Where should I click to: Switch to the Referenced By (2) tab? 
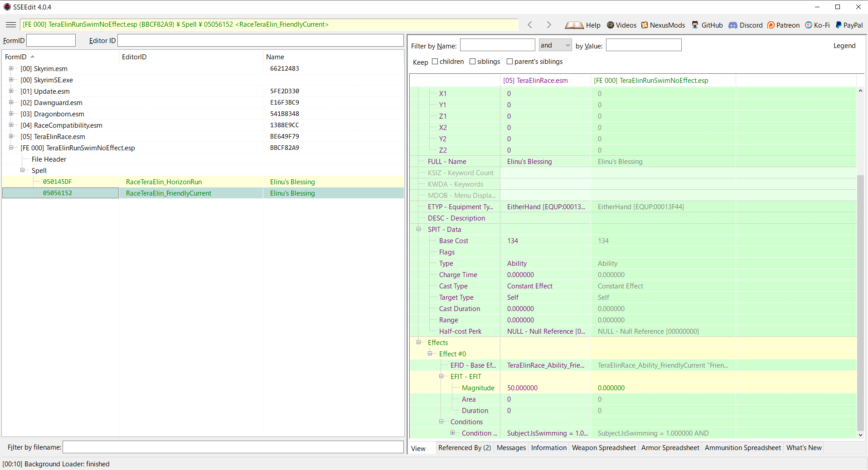pyautogui.click(x=465, y=448)
